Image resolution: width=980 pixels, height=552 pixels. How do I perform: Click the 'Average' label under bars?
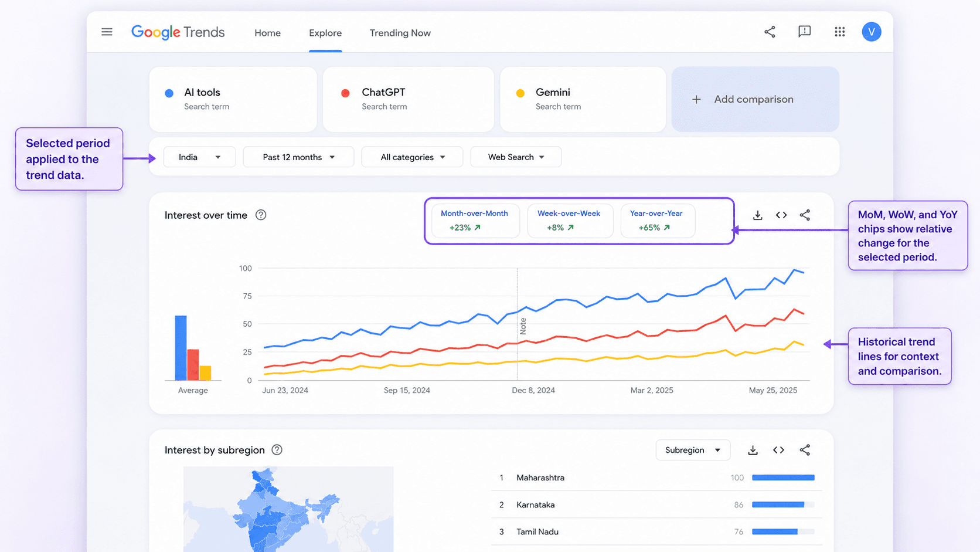193,390
